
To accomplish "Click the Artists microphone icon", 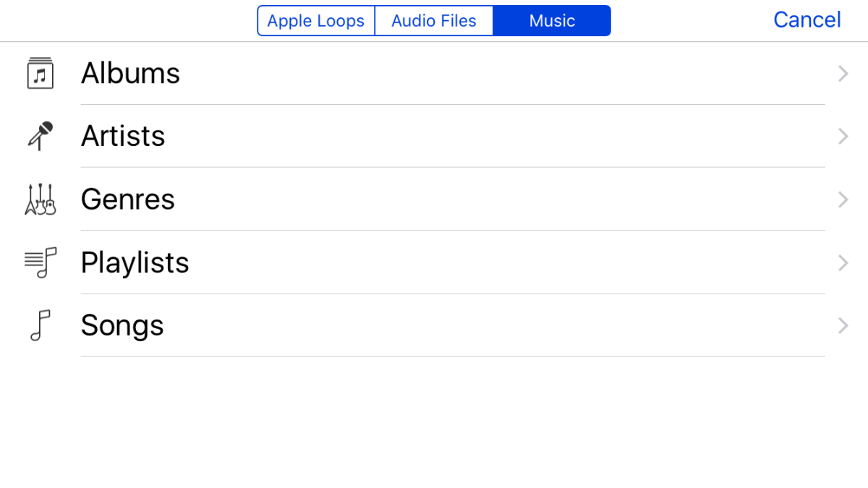I will click(41, 136).
